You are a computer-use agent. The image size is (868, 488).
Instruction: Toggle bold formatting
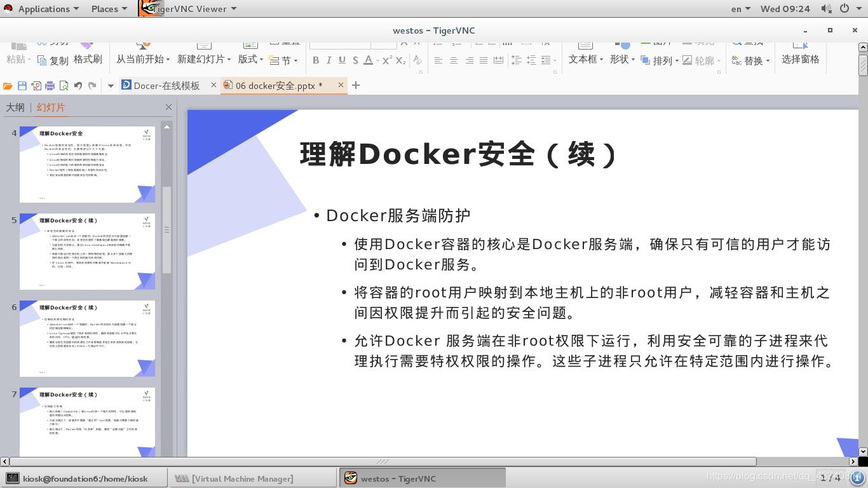[x=316, y=60]
